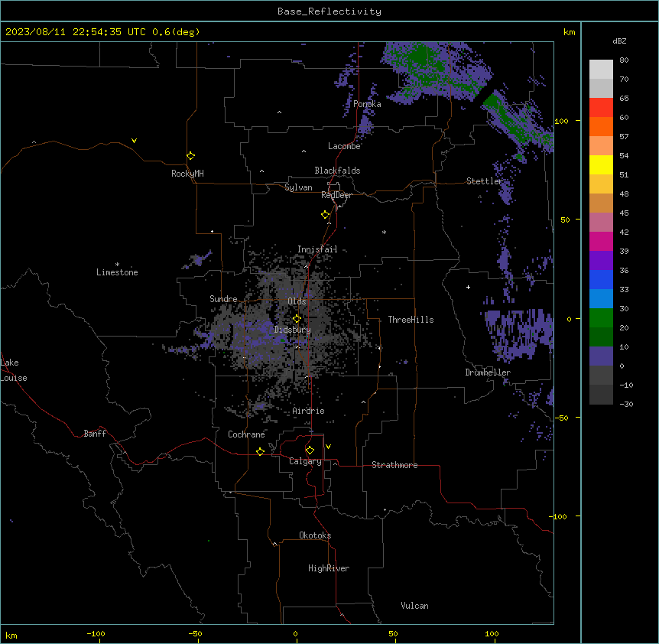Image resolution: width=659 pixels, height=644 pixels.
Task: Select the Ponoka label on map
Action: tap(367, 104)
